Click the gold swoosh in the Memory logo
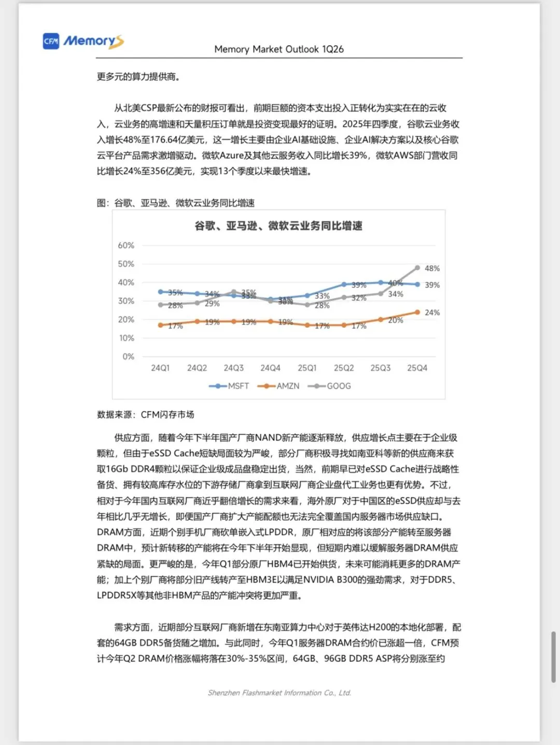The width and height of the screenshot is (560, 745). (117, 42)
